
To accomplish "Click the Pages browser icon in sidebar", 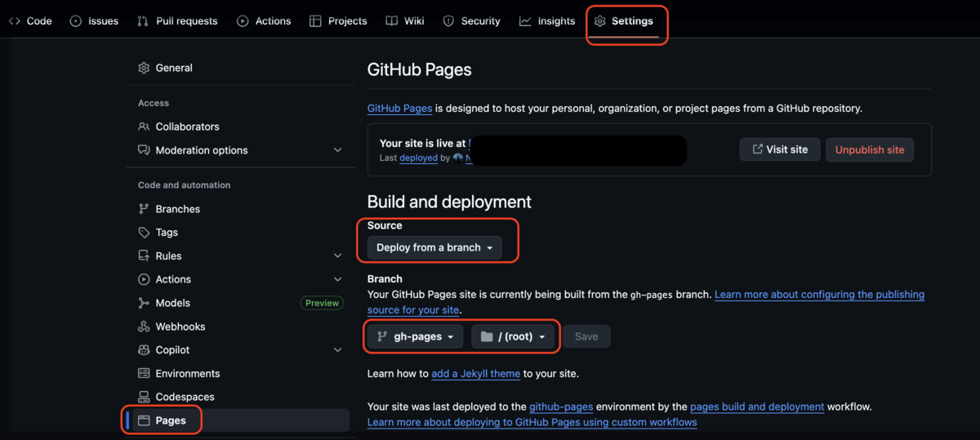I will coord(144,420).
